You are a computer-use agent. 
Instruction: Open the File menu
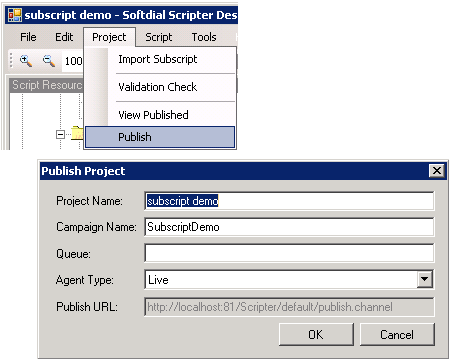tap(28, 37)
